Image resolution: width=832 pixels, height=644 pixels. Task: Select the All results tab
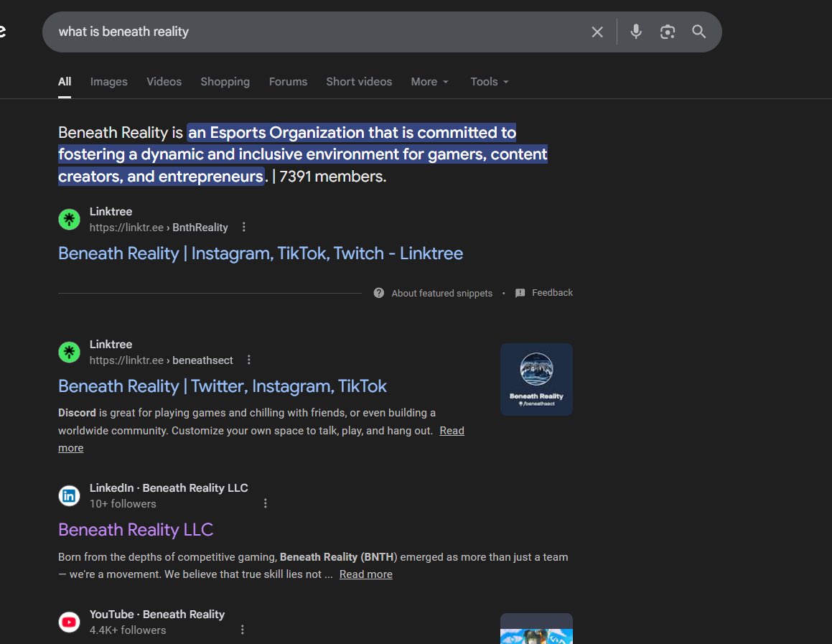(x=64, y=82)
